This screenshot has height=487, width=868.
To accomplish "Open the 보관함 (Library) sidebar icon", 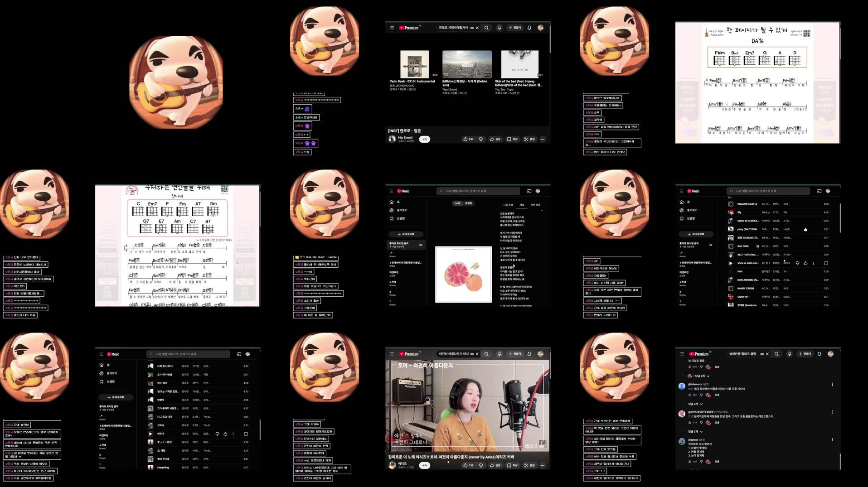I will [391, 218].
